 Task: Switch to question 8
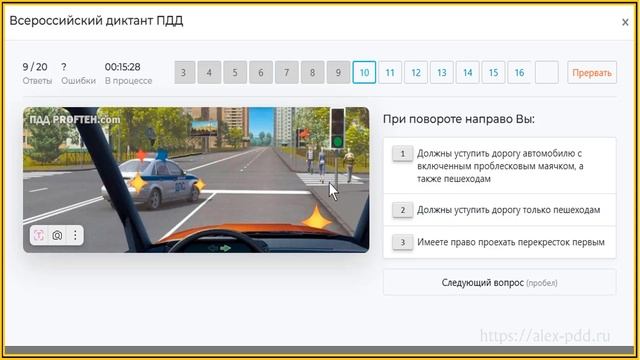312,72
